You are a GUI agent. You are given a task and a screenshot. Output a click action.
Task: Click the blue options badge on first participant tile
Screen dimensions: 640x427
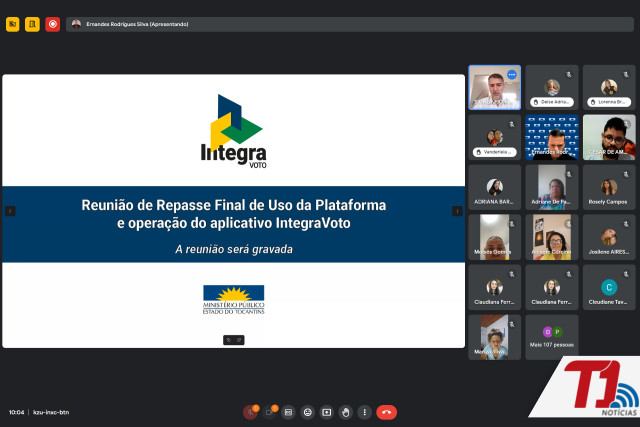512,75
